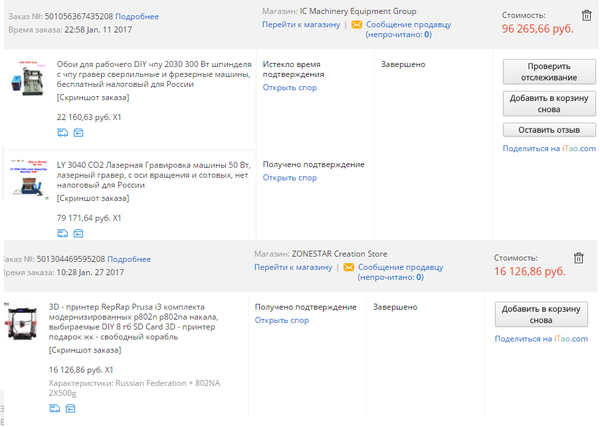Click left blue icon under 79 171,64 руб. price
Viewport: 600px width, 427px height.
(x=62, y=233)
